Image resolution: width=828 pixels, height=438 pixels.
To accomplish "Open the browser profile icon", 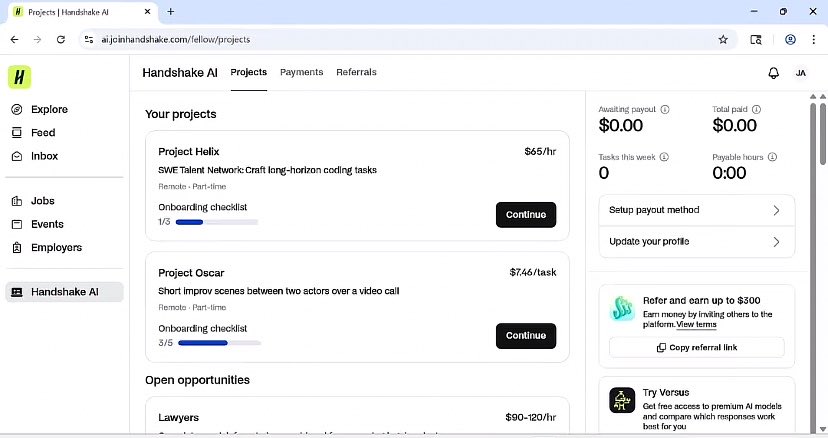I will point(790,40).
